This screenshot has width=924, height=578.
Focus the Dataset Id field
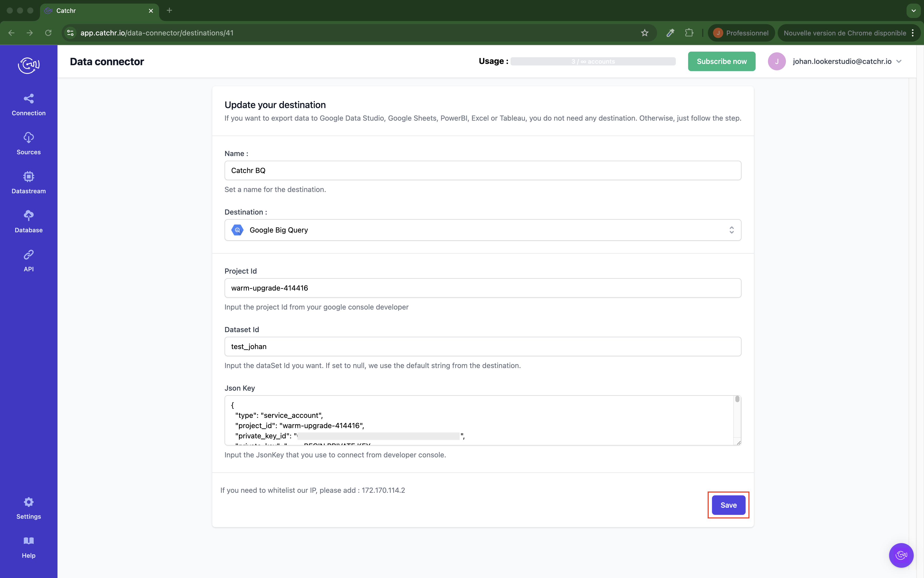[x=483, y=346]
